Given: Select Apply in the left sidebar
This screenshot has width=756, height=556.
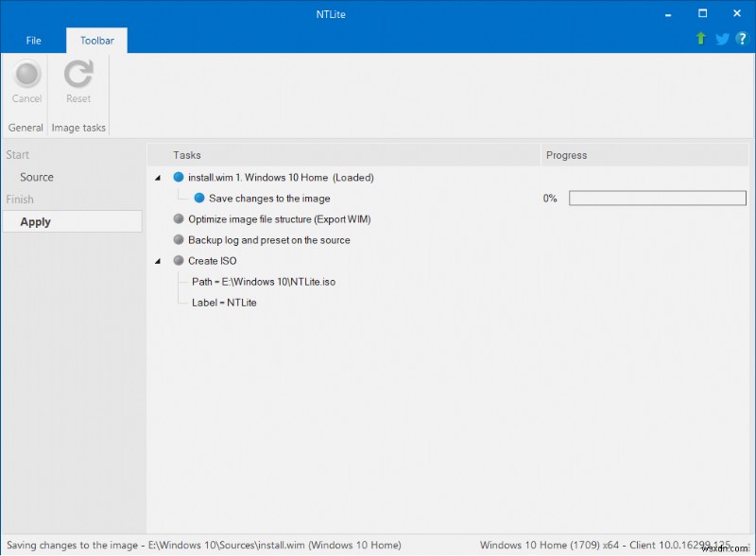Looking at the screenshot, I should pyautogui.click(x=35, y=221).
